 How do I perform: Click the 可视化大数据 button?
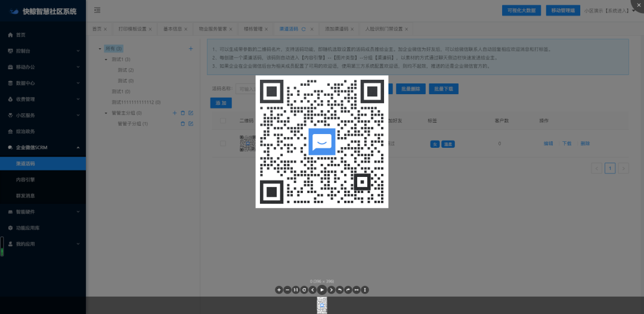521,11
